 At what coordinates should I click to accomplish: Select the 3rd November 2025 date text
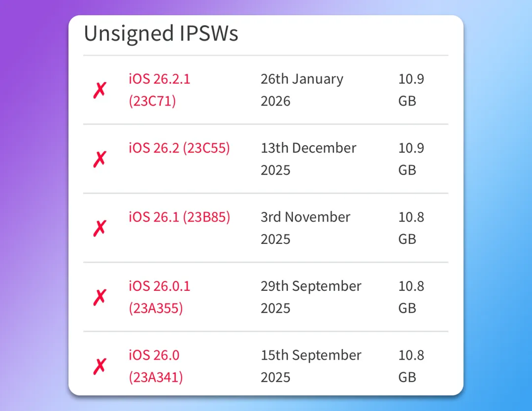(305, 228)
